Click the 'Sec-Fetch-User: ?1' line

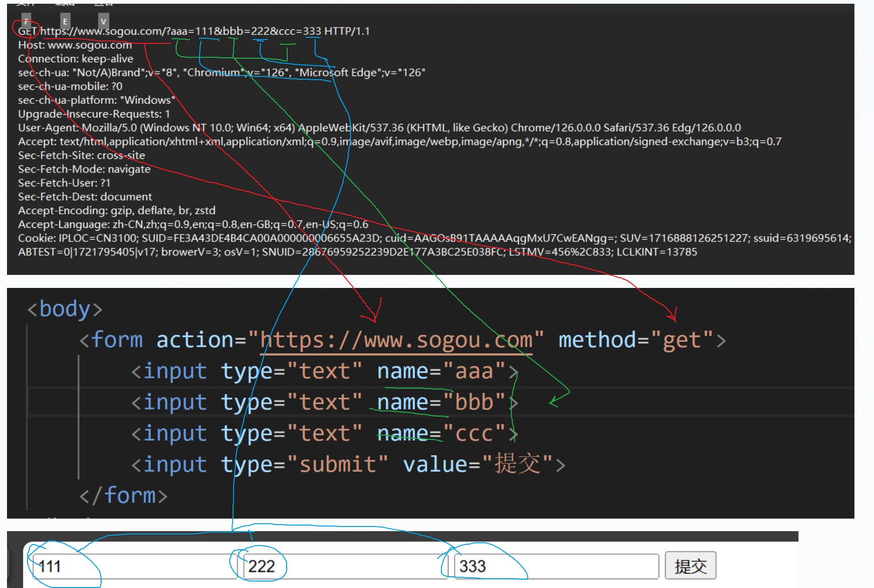click(64, 183)
